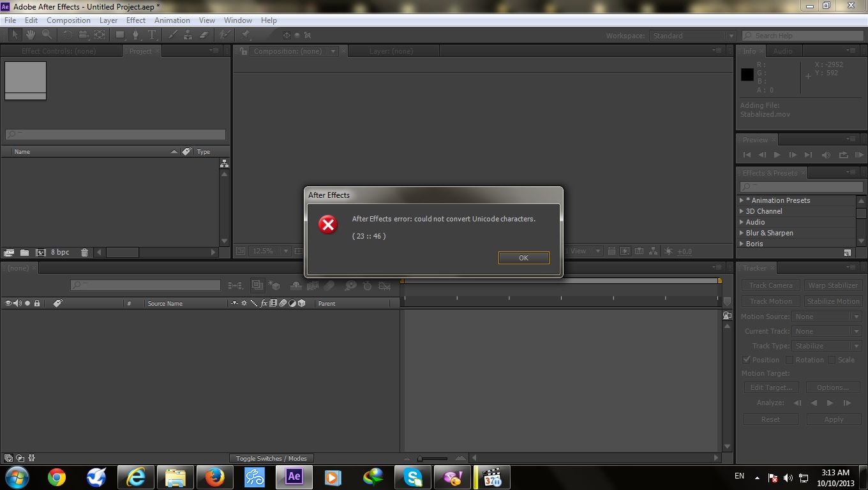Image resolution: width=868 pixels, height=490 pixels.
Task: Click the Solo dot column header in timeline
Action: click(27, 304)
